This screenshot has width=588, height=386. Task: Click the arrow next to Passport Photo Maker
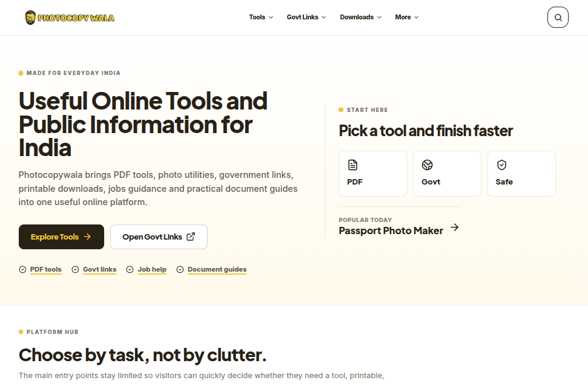[x=455, y=227]
